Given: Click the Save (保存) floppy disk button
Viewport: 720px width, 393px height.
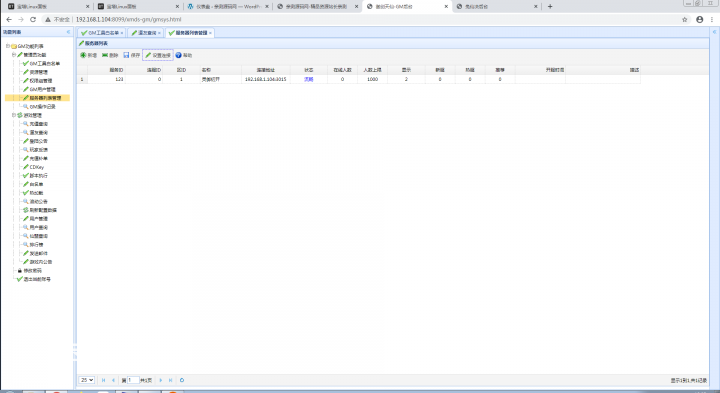Looking at the screenshot, I should 131,55.
